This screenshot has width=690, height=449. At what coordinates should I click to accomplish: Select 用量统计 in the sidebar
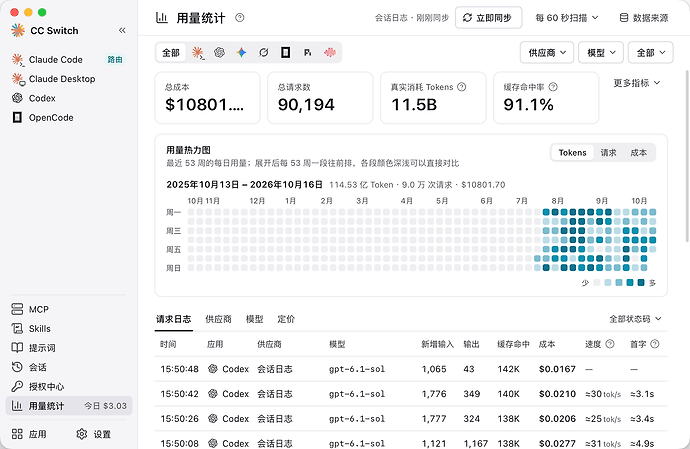click(69, 406)
